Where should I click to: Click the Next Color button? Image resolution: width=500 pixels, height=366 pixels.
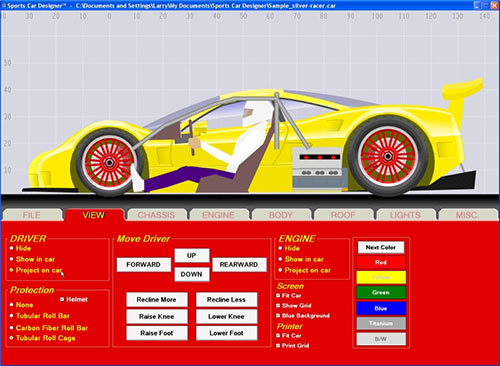pos(381,247)
